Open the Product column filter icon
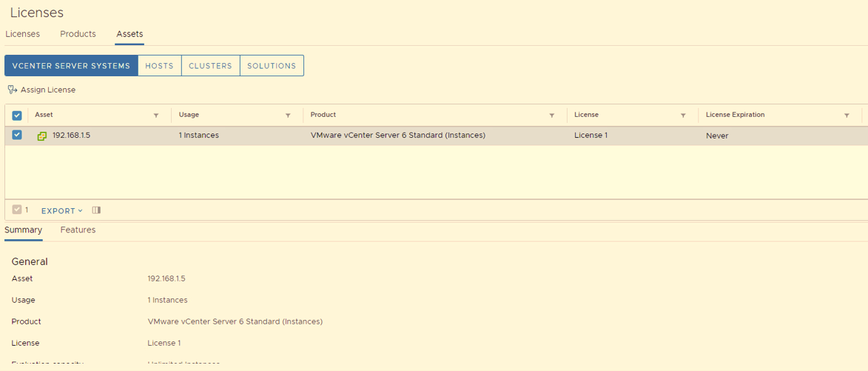 pos(552,116)
